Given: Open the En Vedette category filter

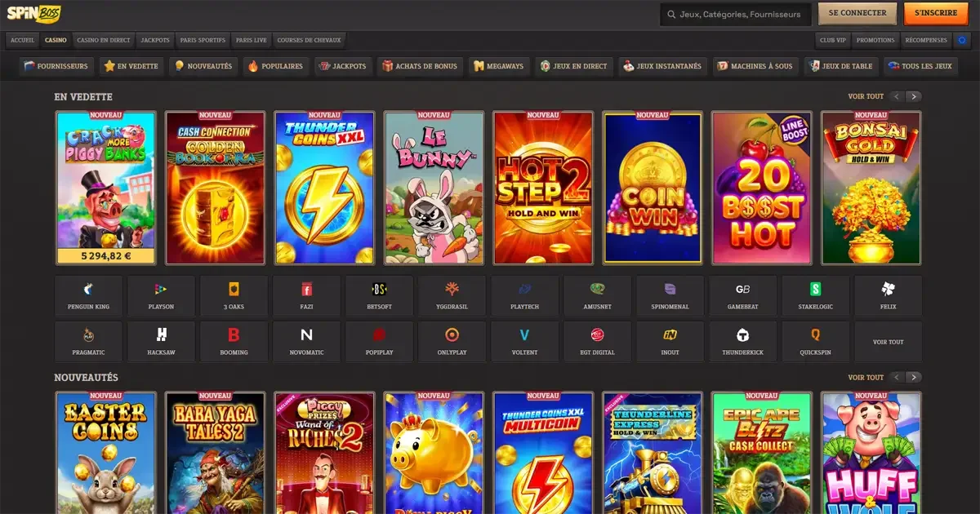Looking at the screenshot, I should pyautogui.click(x=131, y=66).
